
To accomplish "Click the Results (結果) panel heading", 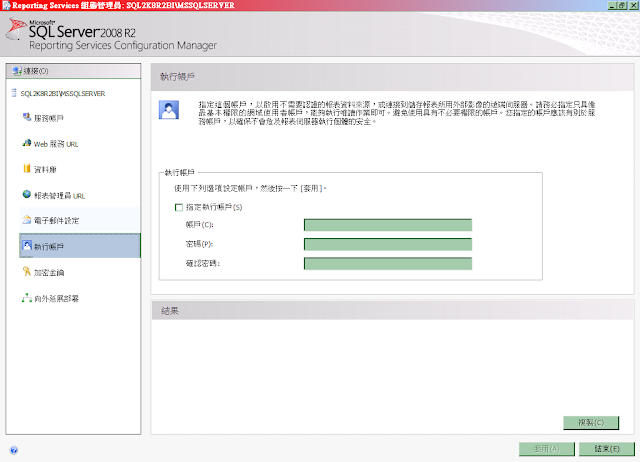I will (170, 311).
